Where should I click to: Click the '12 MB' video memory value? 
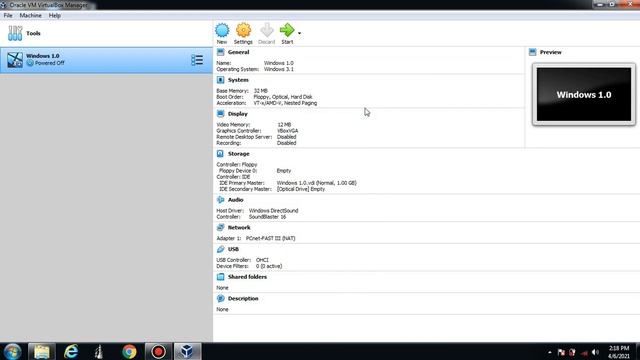[x=284, y=124]
